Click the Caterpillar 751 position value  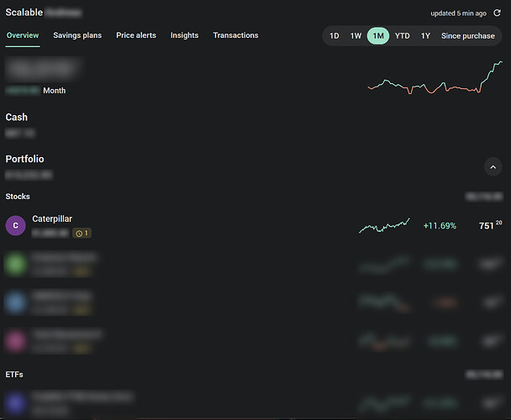pyautogui.click(x=490, y=225)
